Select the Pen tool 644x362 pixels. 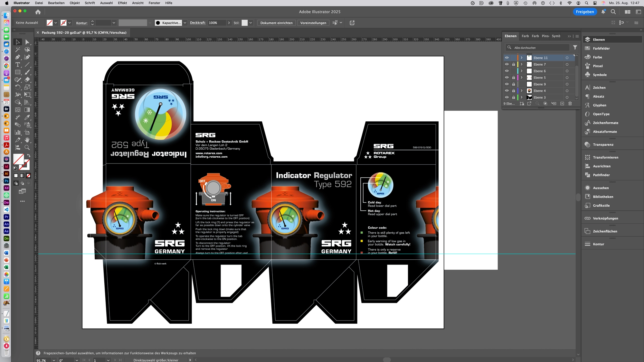(x=18, y=57)
